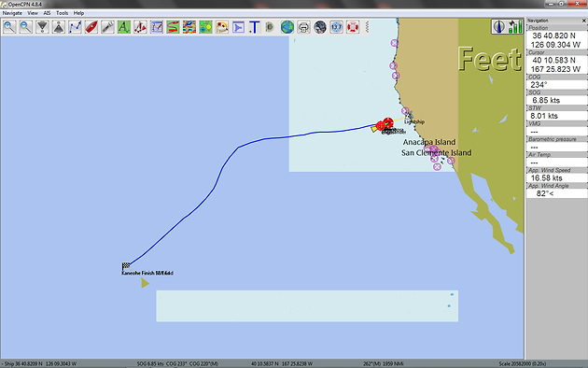The image size is (588, 368).
Task: Click the Scale 20582000 status bar entry
Action: click(x=523, y=364)
